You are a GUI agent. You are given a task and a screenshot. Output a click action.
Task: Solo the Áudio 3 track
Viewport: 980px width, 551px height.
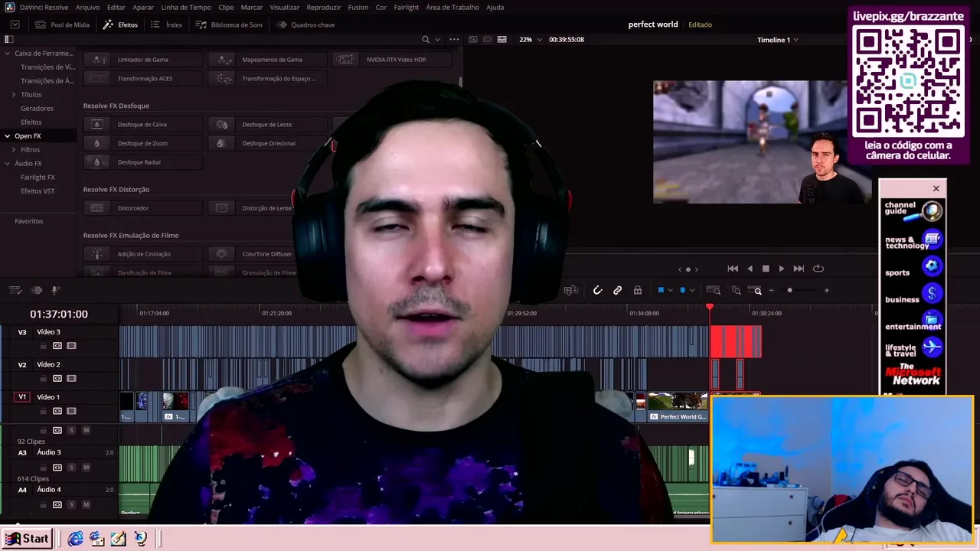pos(71,467)
